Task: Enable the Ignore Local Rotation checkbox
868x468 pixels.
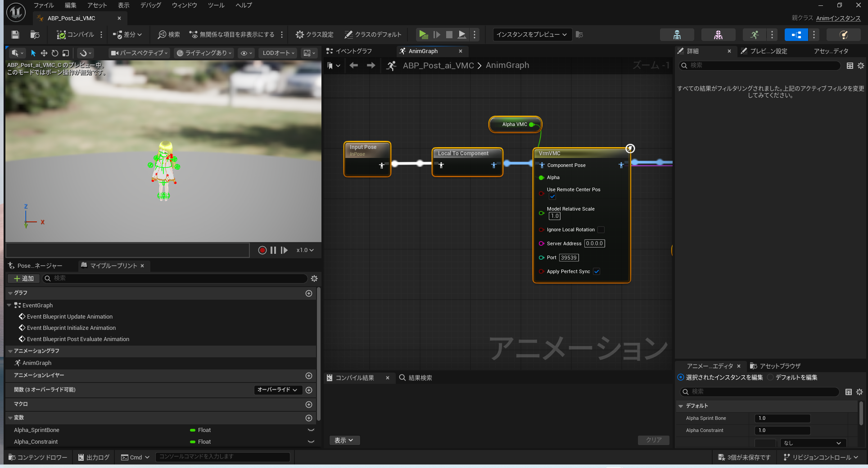Action: pyautogui.click(x=601, y=229)
